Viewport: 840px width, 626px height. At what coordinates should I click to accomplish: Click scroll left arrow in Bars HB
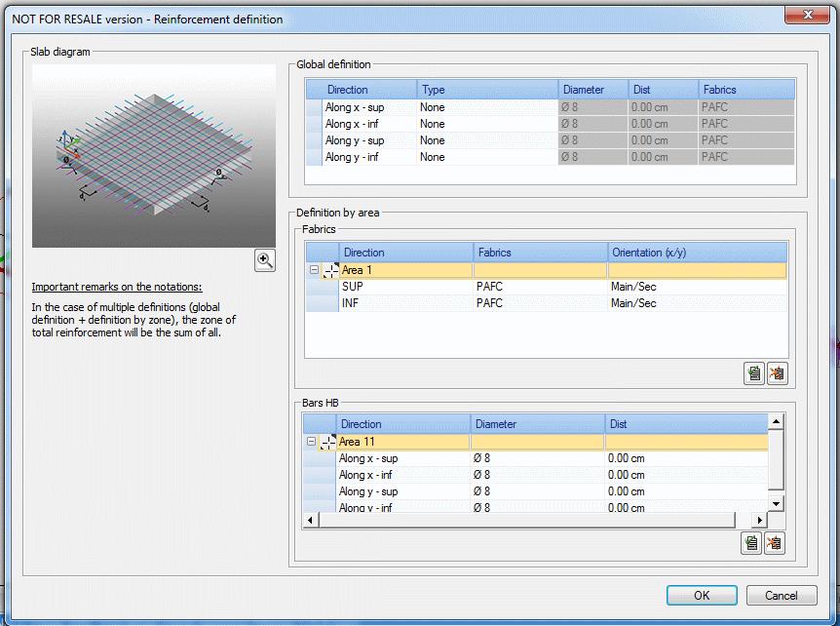(x=311, y=520)
